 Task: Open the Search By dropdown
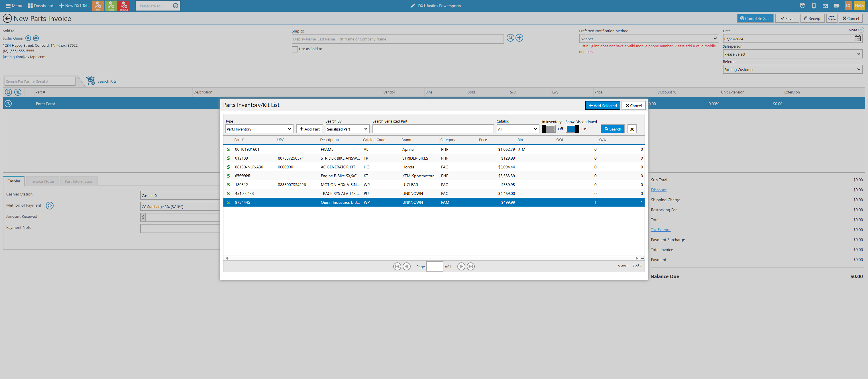[x=347, y=129]
